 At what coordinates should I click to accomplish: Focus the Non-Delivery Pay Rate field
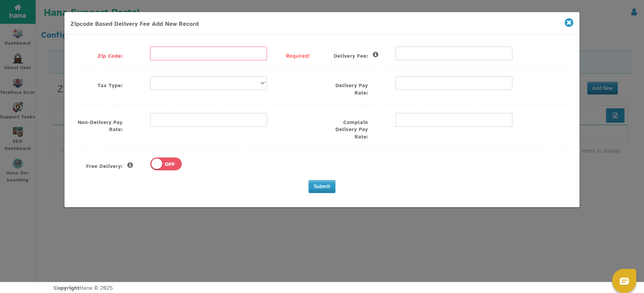(209, 120)
